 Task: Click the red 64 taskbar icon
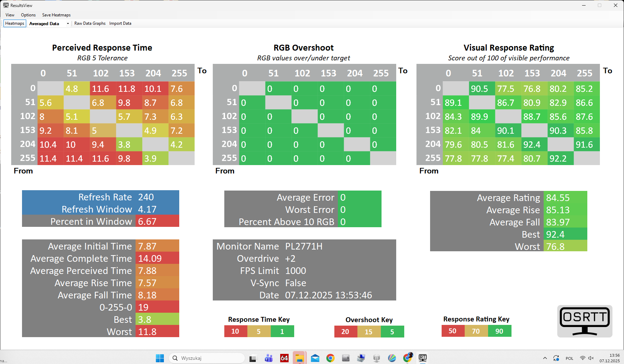[284, 358]
